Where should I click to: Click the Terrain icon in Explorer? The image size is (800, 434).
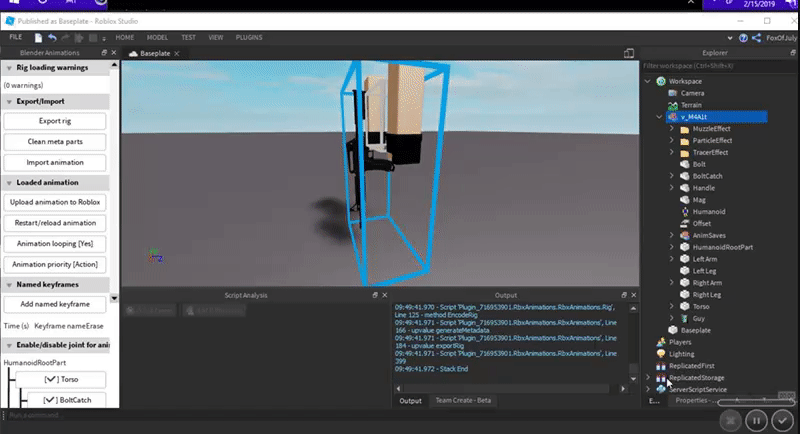click(x=673, y=105)
